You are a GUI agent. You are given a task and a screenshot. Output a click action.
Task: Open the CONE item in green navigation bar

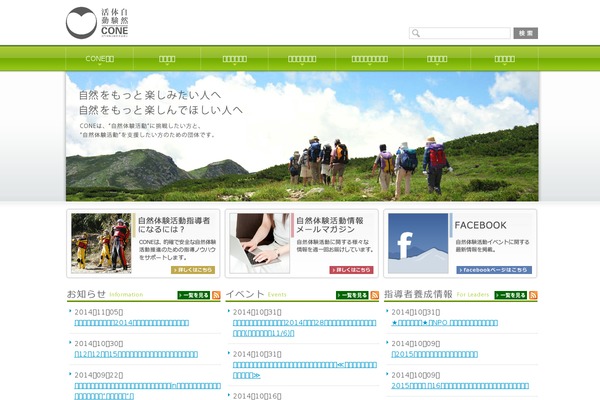point(99,59)
